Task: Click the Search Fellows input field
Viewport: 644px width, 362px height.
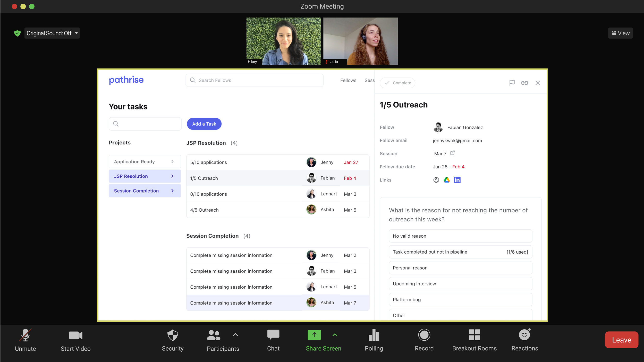Action: tap(254, 80)
